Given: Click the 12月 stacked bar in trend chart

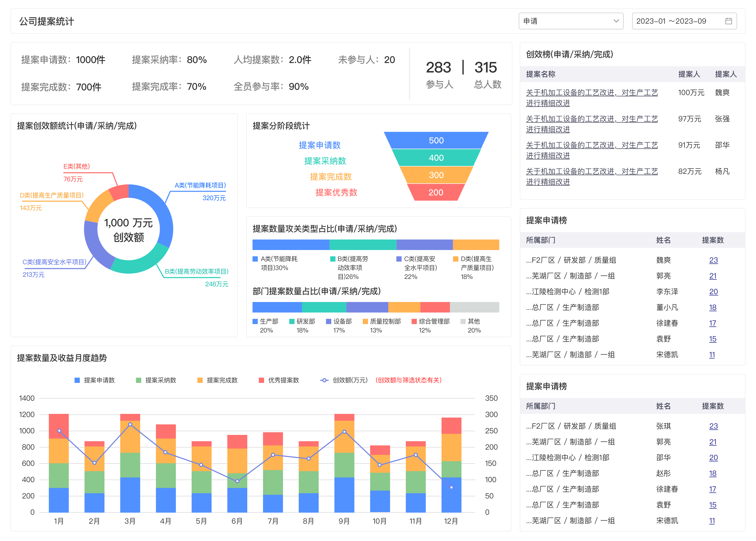Looking at the screenshot, I should coord(451,465).
